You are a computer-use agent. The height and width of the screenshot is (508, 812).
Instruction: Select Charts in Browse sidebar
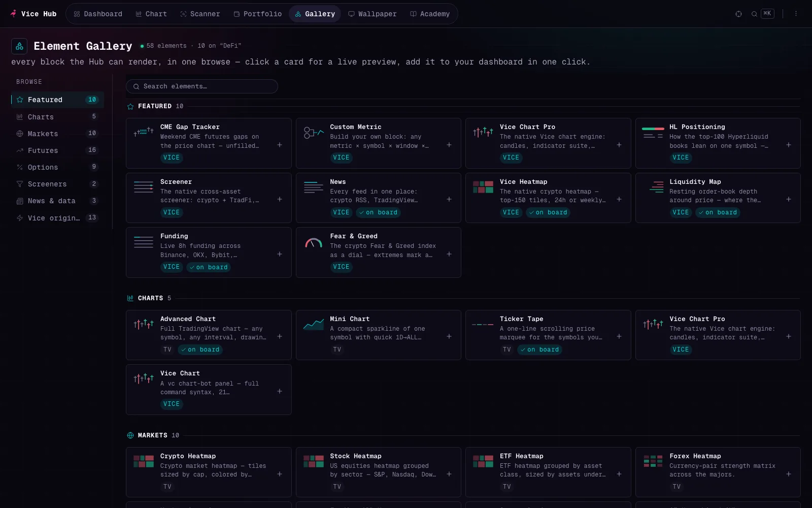click(57, 117)
